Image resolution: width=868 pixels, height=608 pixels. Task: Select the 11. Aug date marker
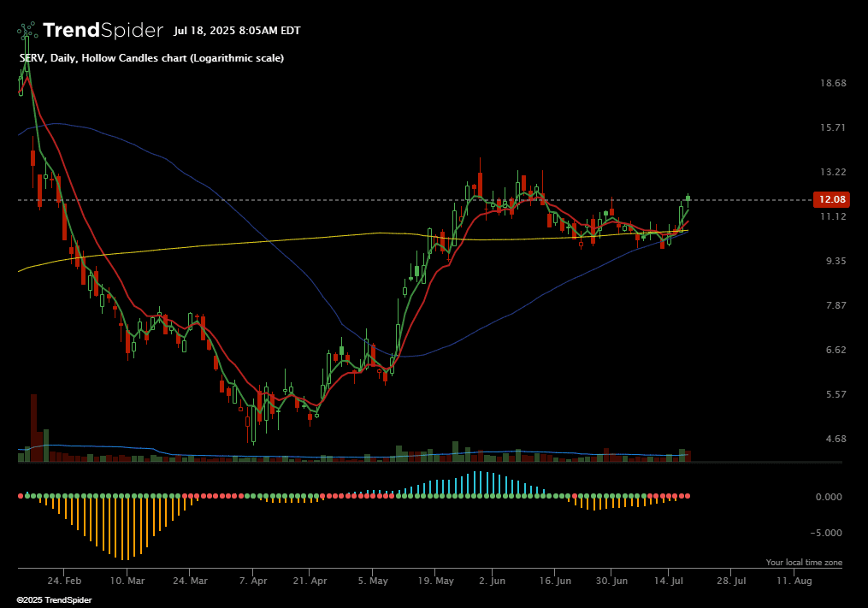[794, 580]
